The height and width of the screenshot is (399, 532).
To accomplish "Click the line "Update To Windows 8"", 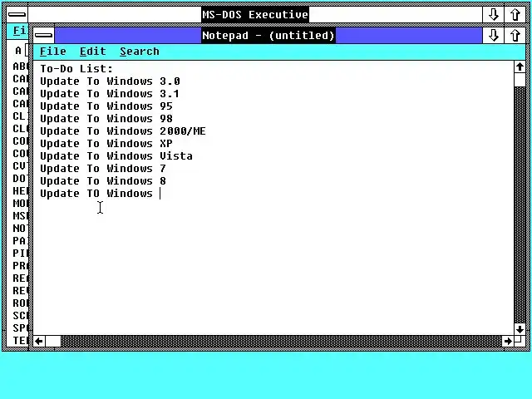I will pos(103,181).
